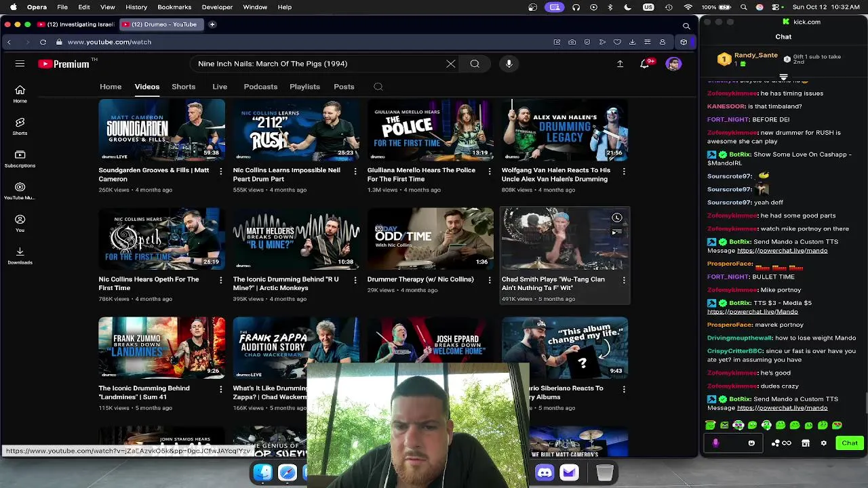
Task: Open options for Nic Collins Neil Peart video
Action: 355,171
